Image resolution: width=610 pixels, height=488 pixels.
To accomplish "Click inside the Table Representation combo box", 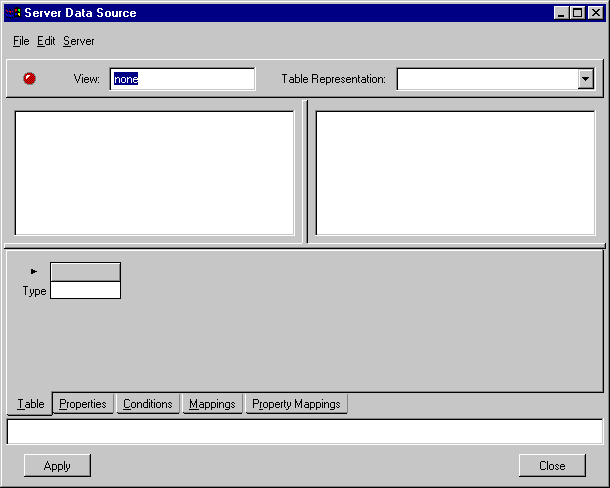I will (486, 79).
